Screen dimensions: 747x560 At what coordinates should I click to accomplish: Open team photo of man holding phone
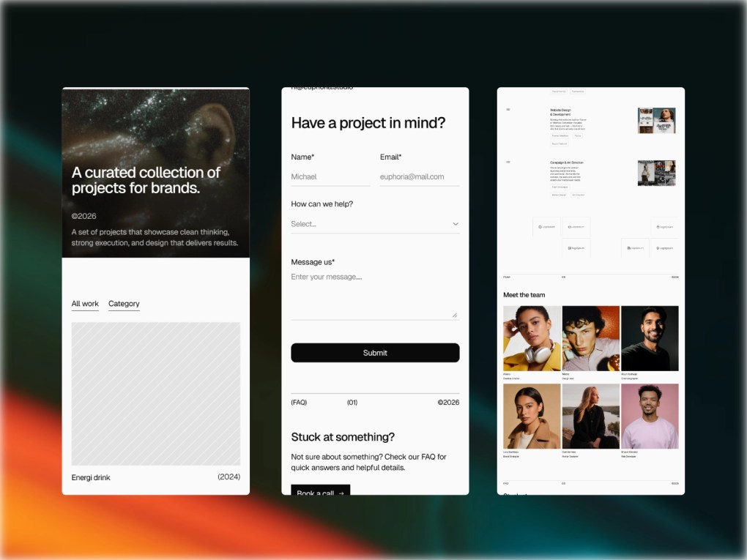591,338
